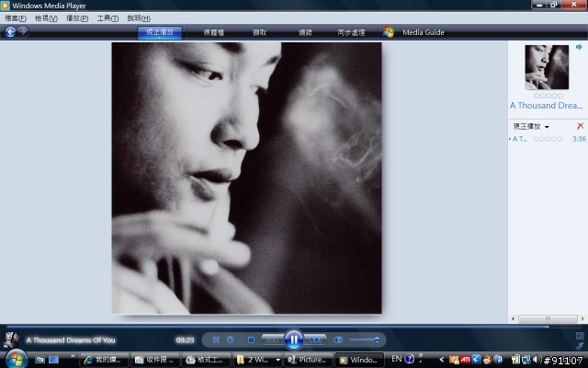588x368 pixels.
Task: Switch to the 同步處理 tab
Action: (351, 32)
